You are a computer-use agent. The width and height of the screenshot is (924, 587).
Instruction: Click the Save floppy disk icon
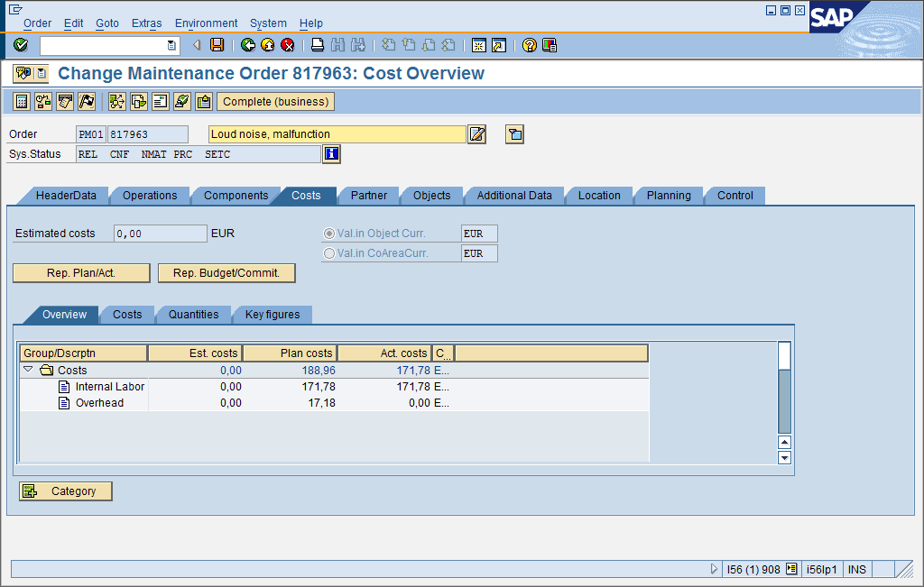pyautogui.click(x=217, y=45)
